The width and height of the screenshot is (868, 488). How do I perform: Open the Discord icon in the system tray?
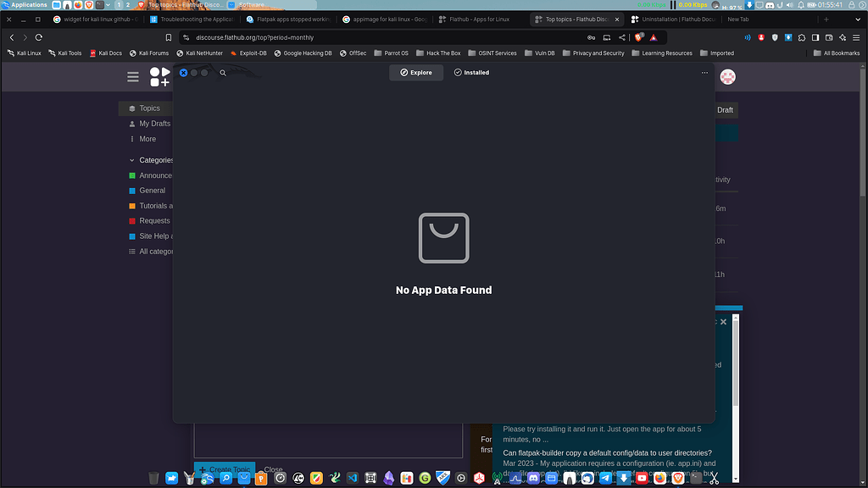click(769, 4)
